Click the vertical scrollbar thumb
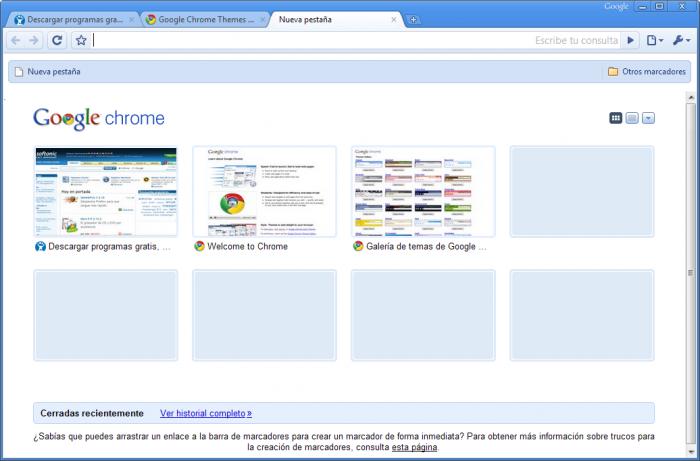This screenshot has width=700, height=461. coord(691,272)
